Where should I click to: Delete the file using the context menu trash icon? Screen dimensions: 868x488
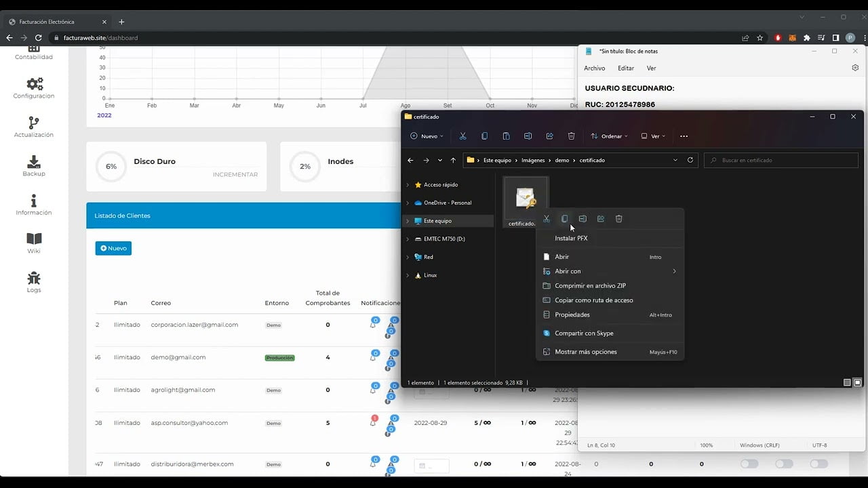pos(618,219)
